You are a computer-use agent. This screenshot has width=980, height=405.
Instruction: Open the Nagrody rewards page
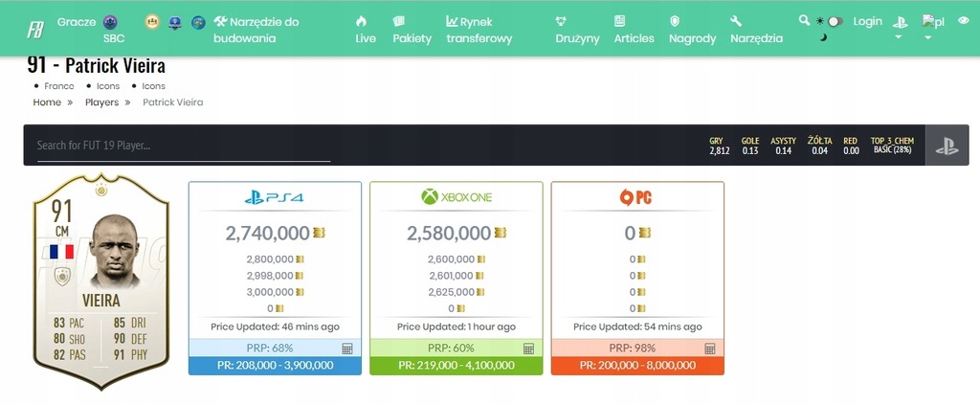click(x=693, y=38)
